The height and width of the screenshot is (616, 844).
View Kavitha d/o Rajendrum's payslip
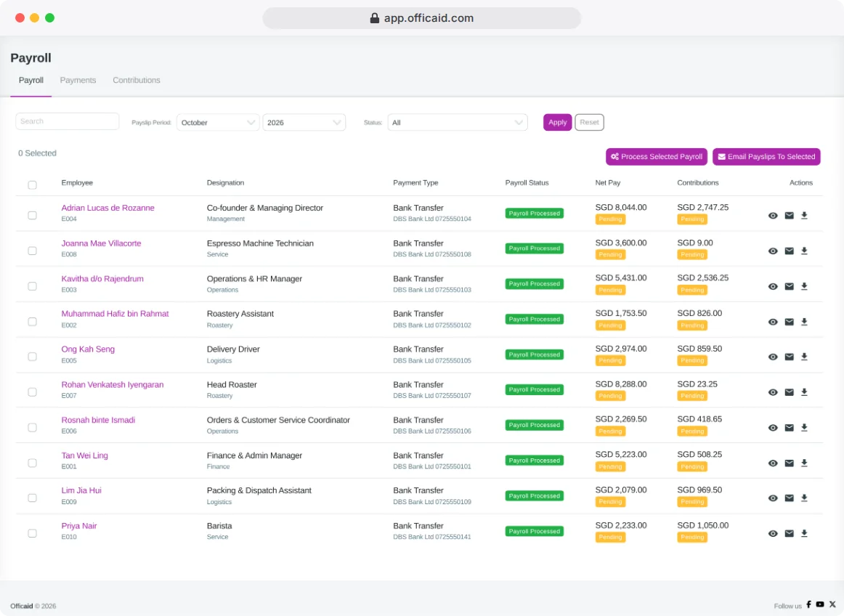[773, 286]
